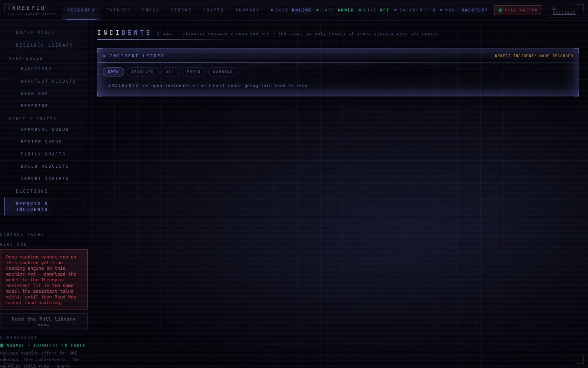Open Elections in the sidebar
Image resolution: width=588 pixels, height=368 pixels.
[32, 191]
